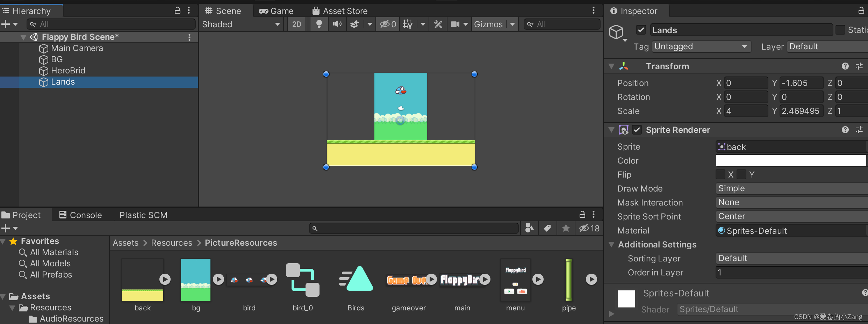Toggle Sprite Renderer enabled checkbox
The width and height of the screenshot is (868, 324).
pos(637,130)
